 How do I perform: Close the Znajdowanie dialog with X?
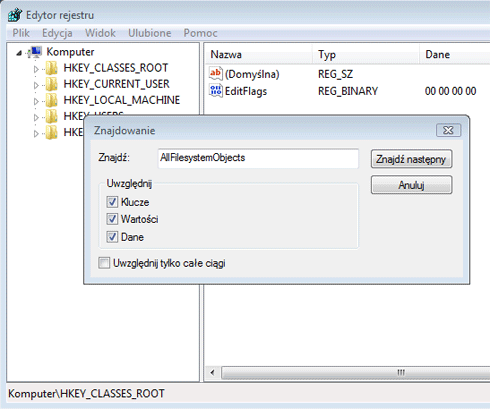tap(449, 130)
